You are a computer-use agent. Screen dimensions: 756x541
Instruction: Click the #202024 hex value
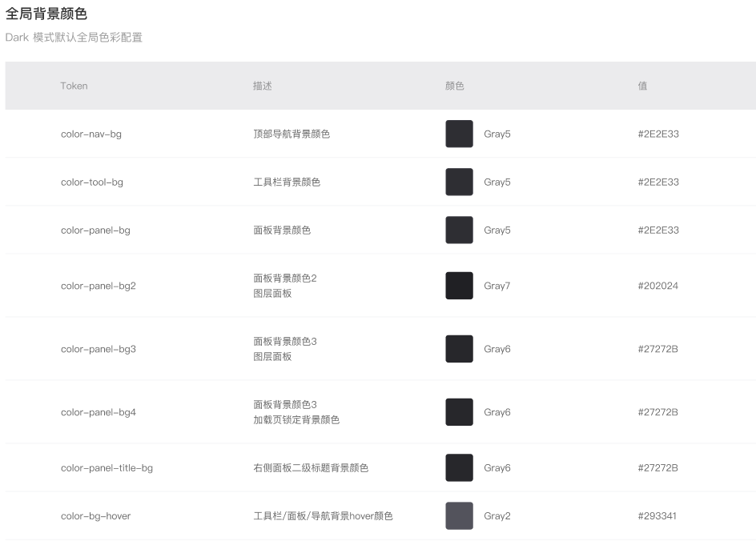click(x=658, y=286)
